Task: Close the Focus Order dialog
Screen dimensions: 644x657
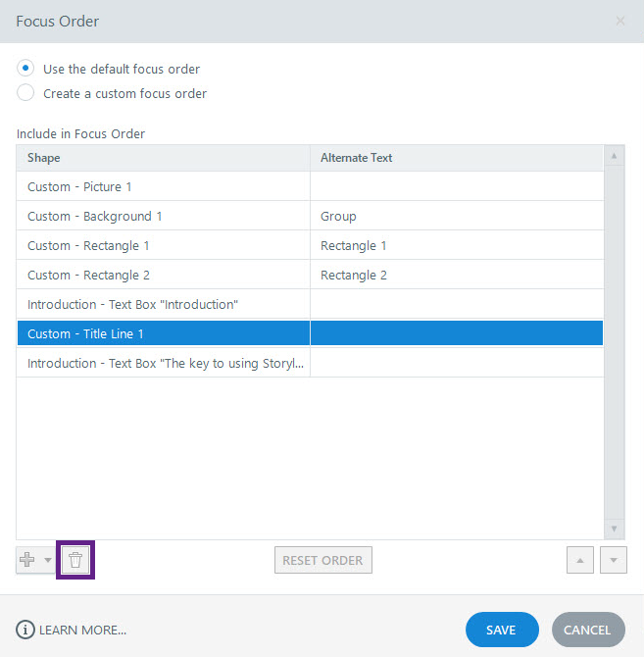Action: click(619, 21)
